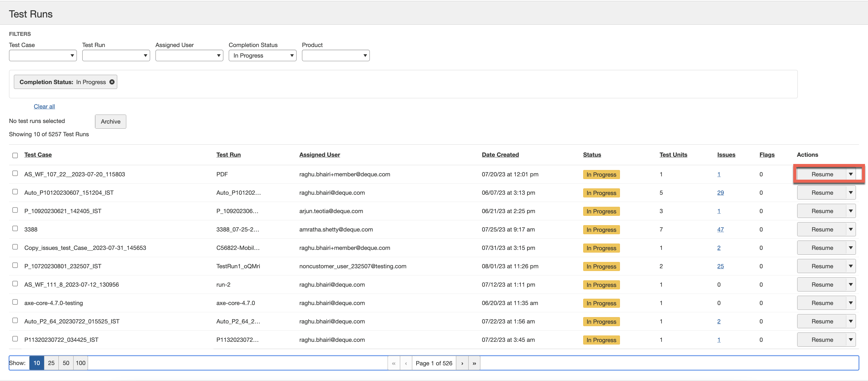Go to next page arrow
The width and height of the screenshot is (868, 381).
click(462, 363)
